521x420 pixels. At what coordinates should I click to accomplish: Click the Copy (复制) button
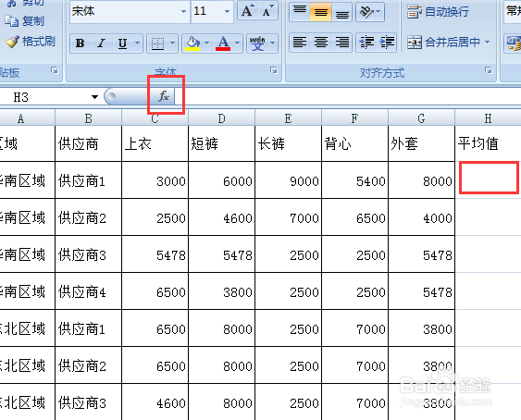[x=25, y=21]
